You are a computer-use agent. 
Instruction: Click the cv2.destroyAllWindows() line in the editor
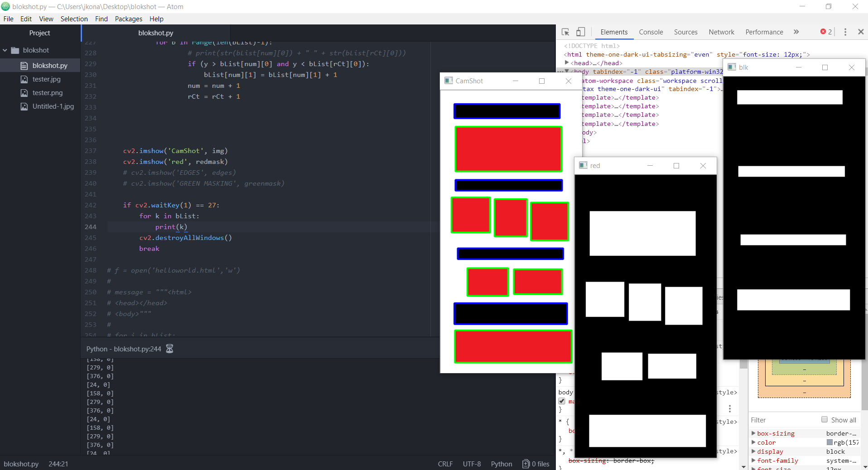pyautogui.click(x=186, y=238)
